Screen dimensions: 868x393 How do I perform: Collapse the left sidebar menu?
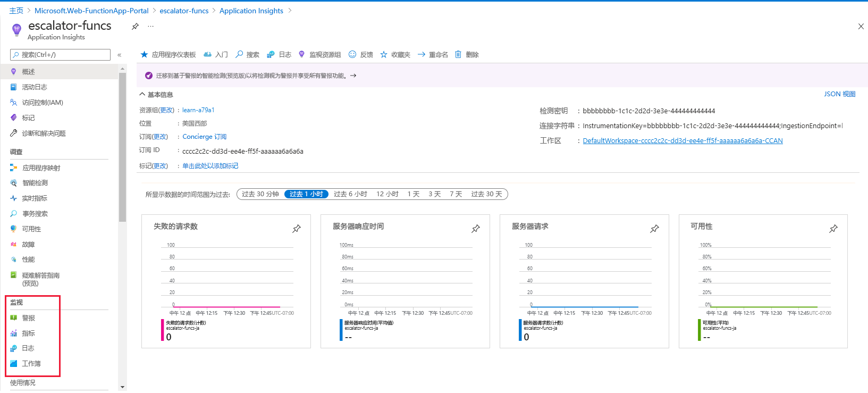pos(120,55)
